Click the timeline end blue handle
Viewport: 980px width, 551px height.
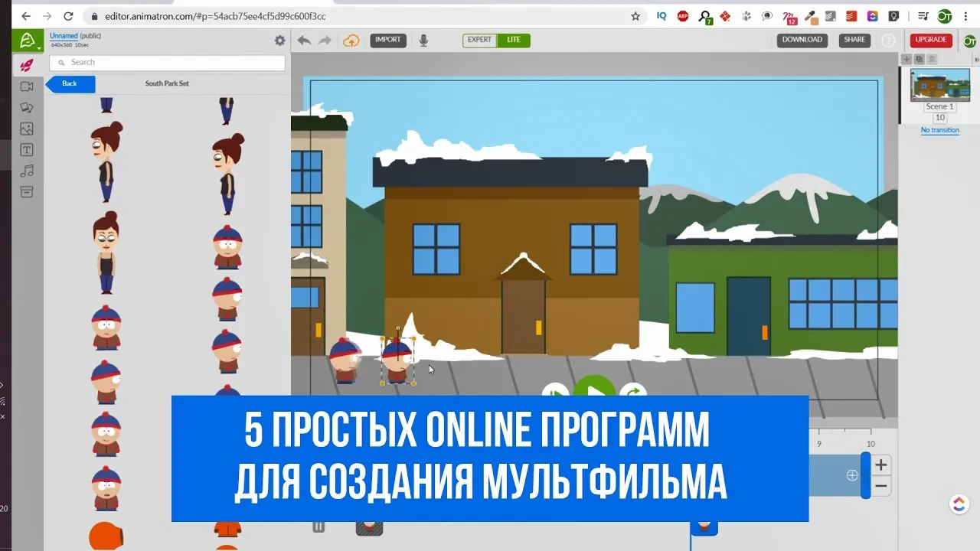pyautogui.click(x=866, y=475)
